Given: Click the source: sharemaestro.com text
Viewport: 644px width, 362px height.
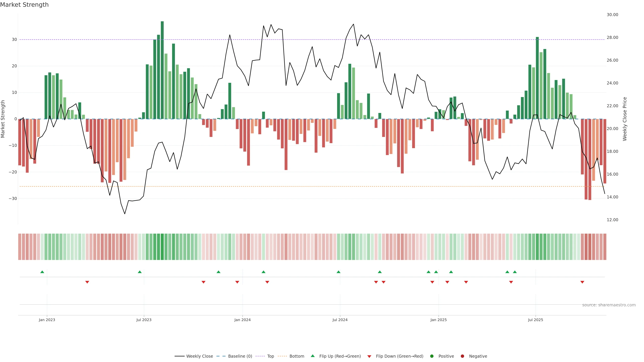Looking at the screenshot, I should click(x=609, y=305).
